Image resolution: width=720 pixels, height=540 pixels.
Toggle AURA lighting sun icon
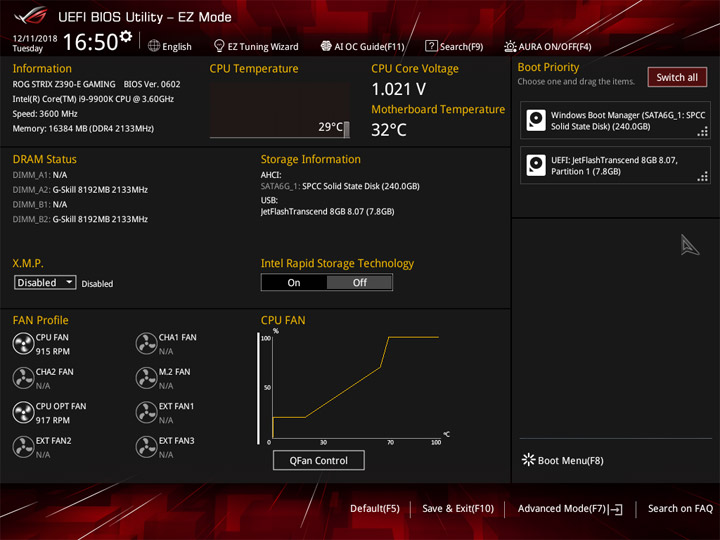point(510,46)
